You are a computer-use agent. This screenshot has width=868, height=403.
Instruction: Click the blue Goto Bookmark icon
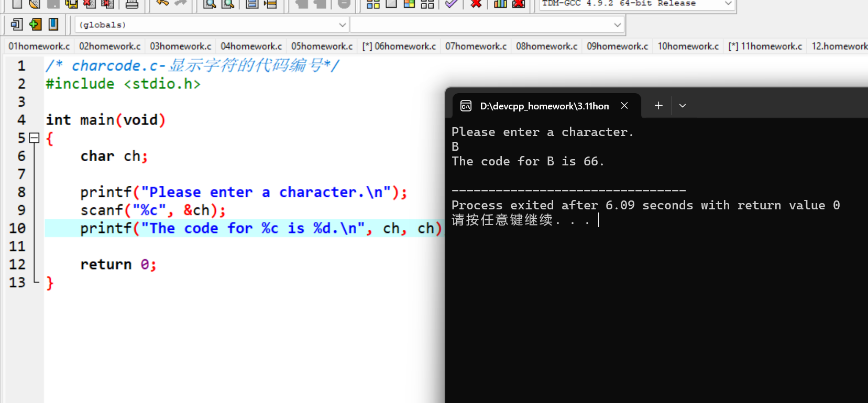53,24
